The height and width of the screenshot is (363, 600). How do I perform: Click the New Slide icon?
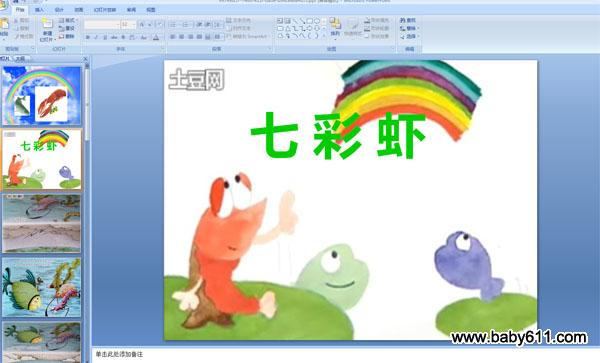click(x=47, y=24)
